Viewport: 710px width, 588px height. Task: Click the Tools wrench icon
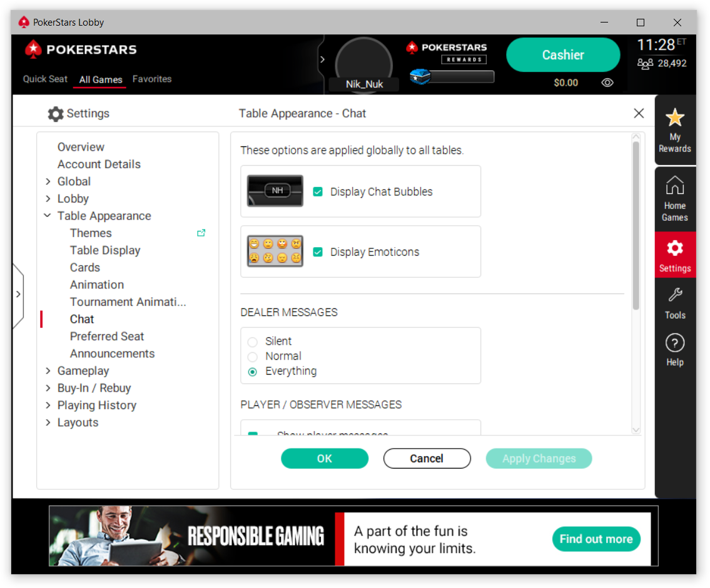click(674, 295)
